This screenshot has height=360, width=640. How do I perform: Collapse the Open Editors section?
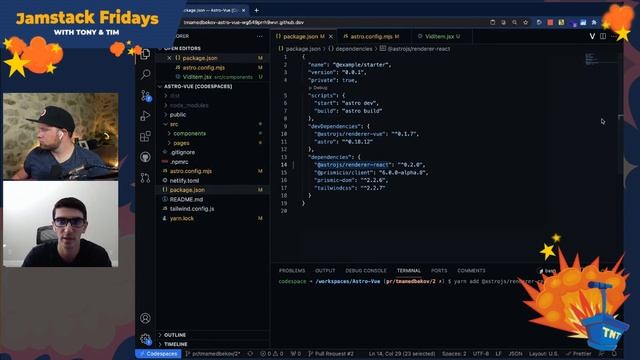pos(182,48)
